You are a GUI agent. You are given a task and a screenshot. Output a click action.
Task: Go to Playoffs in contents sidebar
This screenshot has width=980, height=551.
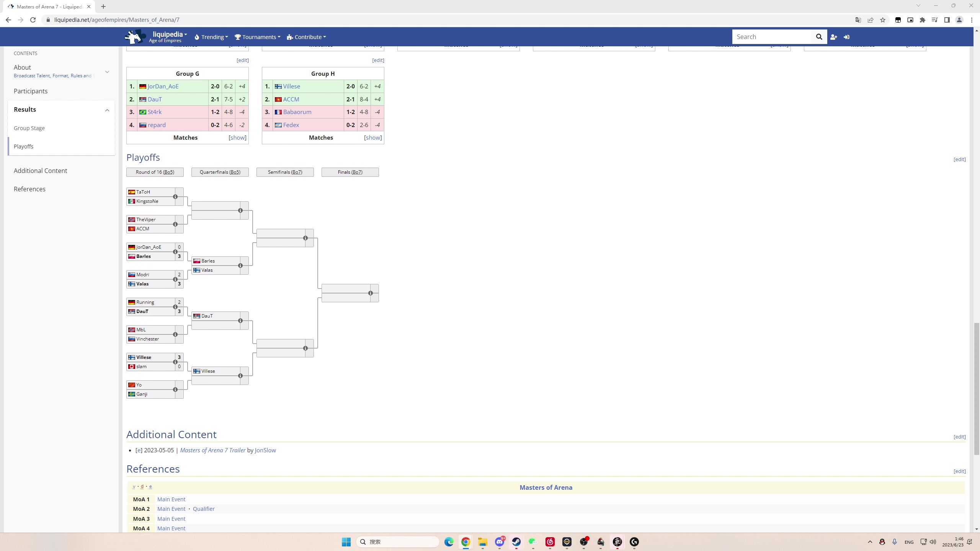coord(24,147)
